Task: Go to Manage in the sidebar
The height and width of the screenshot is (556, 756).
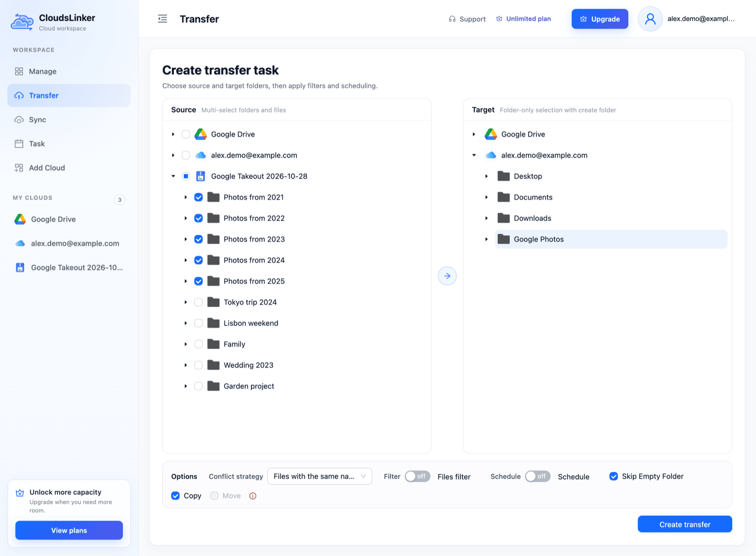Action: coord(69,71)
